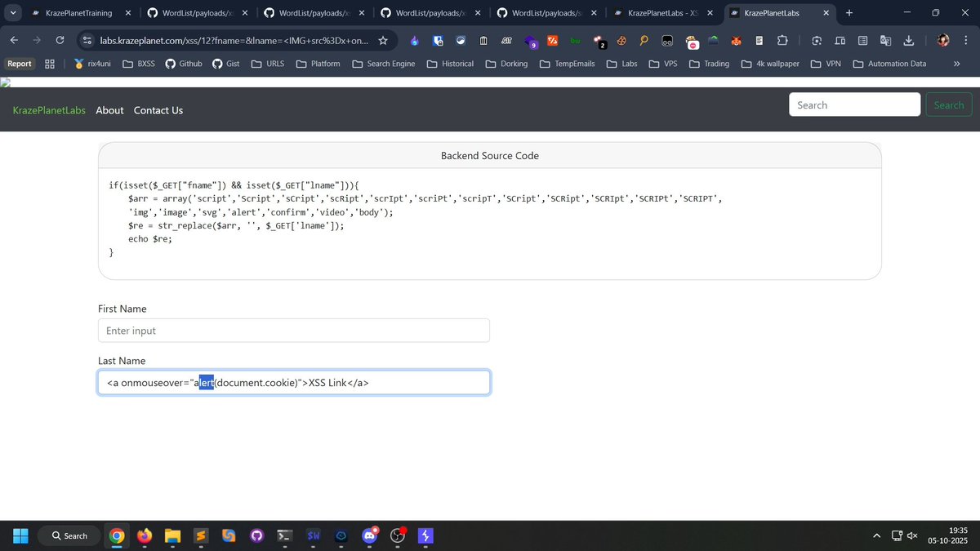980x551 pixels.
Task: Open the cookie extension icon
Action: click(621, 41)
